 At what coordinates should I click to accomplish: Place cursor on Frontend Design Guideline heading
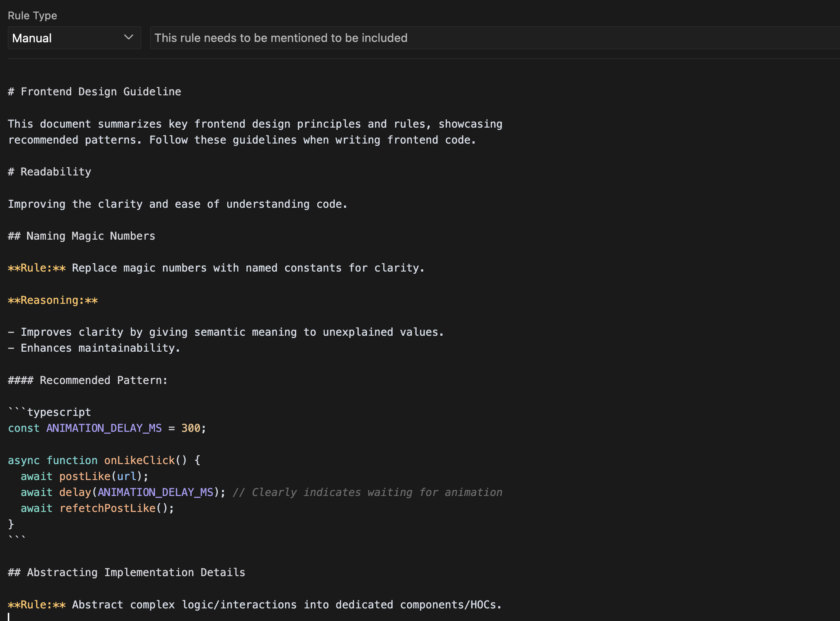pos(101,92)
